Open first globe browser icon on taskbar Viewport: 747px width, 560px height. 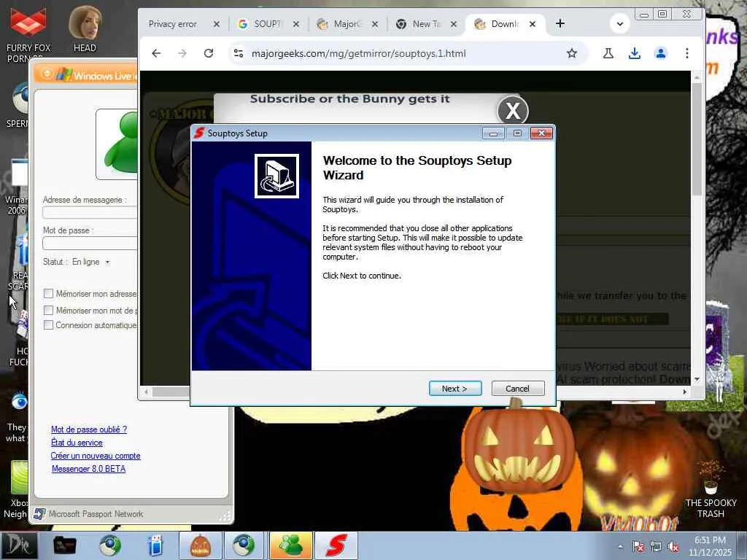coord(110,545)
